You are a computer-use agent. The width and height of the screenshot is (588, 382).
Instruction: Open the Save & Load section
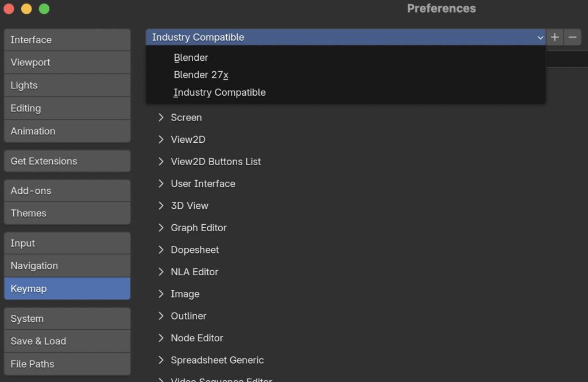(x=68, y=341)
